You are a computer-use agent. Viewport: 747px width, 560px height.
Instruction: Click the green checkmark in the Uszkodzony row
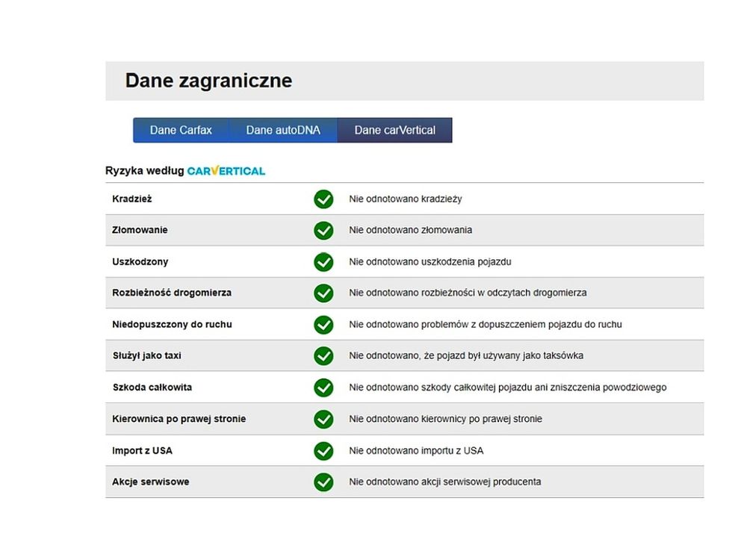pyautogui.click(x=323, y=262)
